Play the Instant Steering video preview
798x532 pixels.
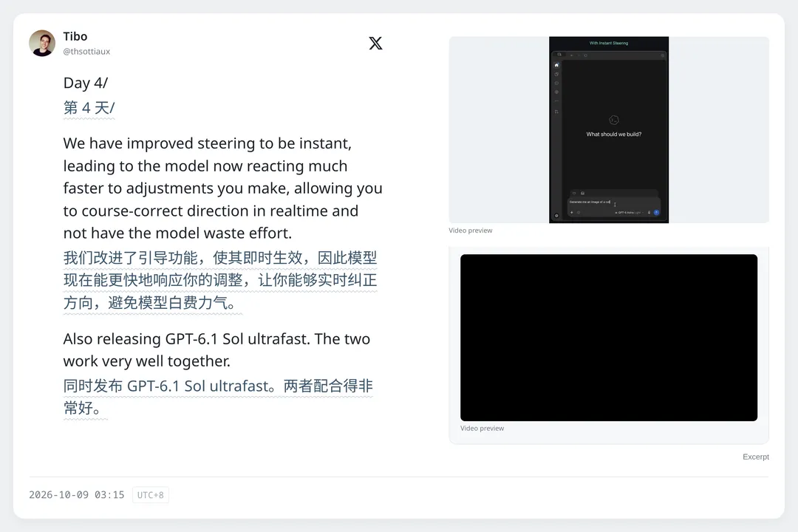609,130
